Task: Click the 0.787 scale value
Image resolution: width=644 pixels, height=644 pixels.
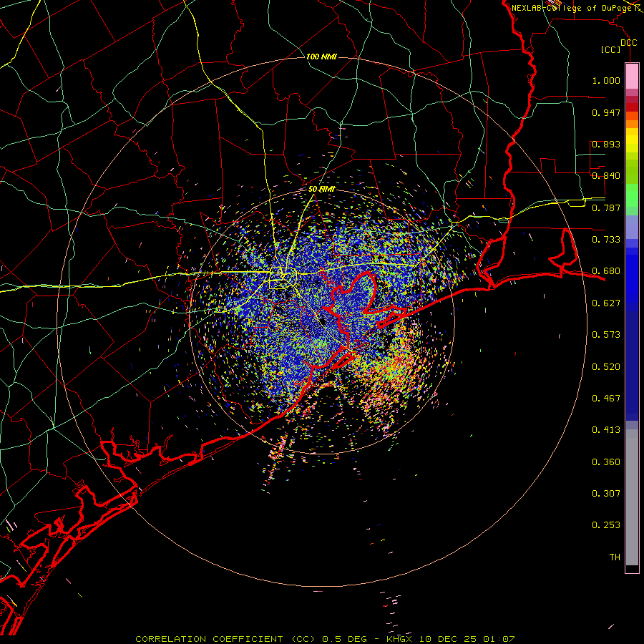Action: tap(606, 208)
